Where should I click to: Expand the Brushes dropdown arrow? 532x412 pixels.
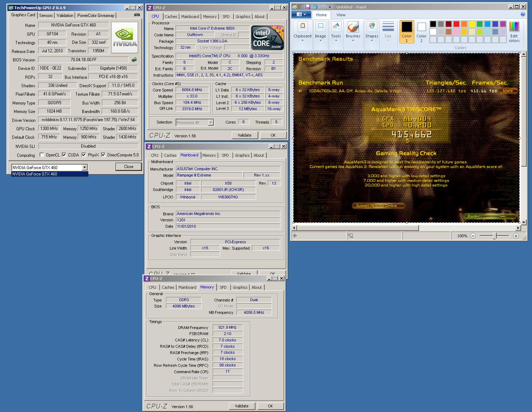coord(353,41)
